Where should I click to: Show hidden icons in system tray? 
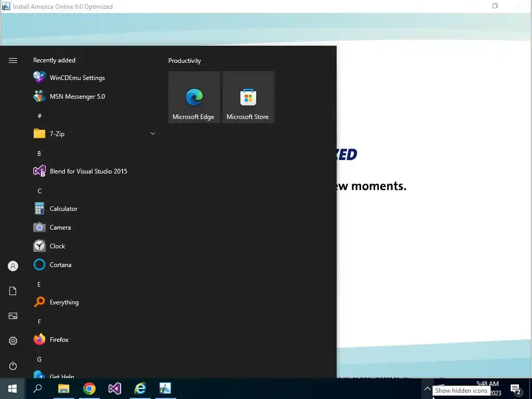[x=428, y=389]
